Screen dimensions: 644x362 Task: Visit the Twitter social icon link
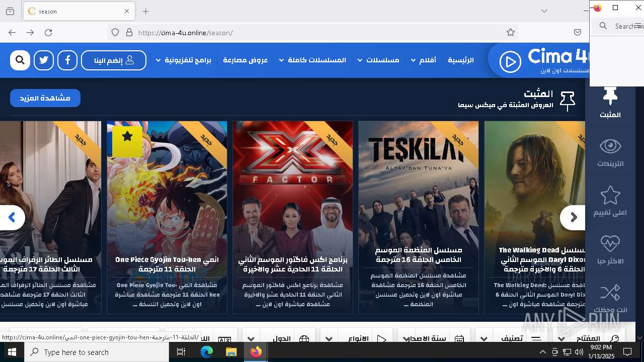tap(44, 60)
